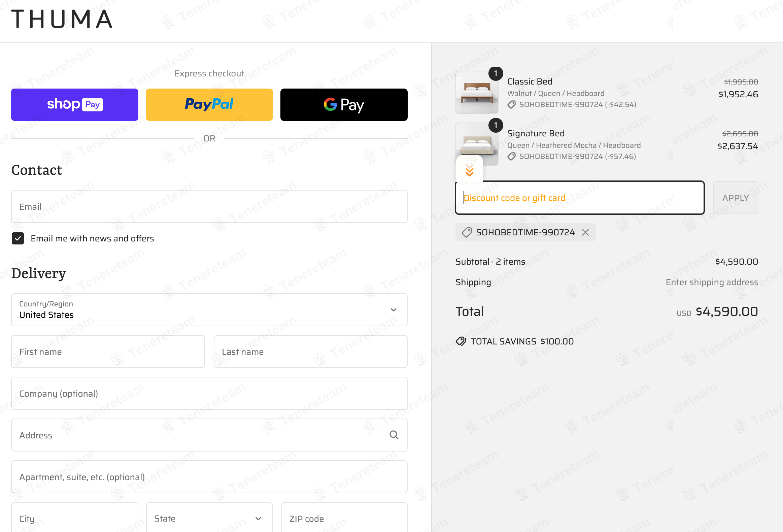Choose PayPal express checkout
Viewport: 783px width, 532px height.
209,105
